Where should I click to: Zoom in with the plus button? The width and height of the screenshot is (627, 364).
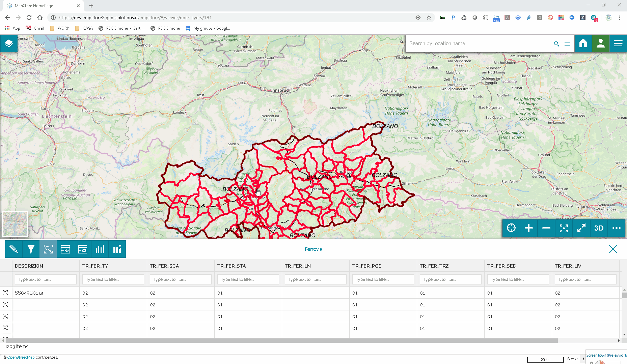(x=529, y=228)
